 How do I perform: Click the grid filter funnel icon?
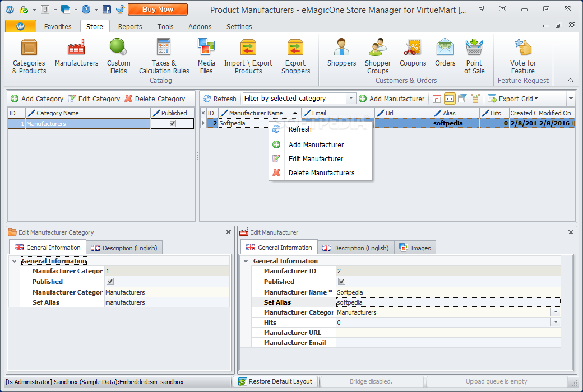(x=462, y=99)
